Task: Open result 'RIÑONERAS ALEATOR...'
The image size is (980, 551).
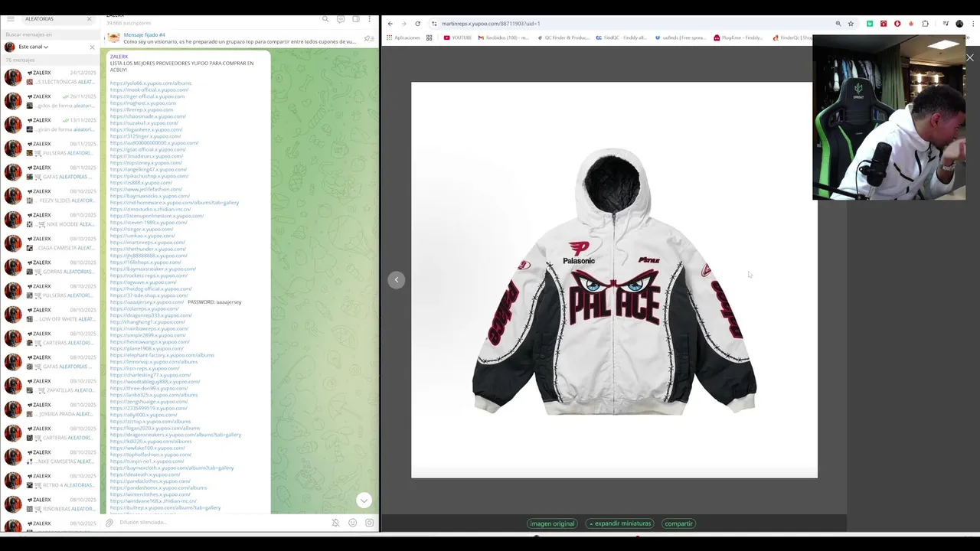Action: pos(50,504)
